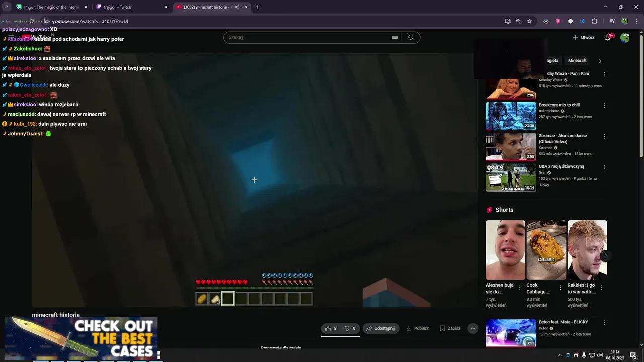Open the Beteo BLICKY video thumbnail
Image resolution: width=644 pixels, height=362 pixels.
(x=511, y=333)
